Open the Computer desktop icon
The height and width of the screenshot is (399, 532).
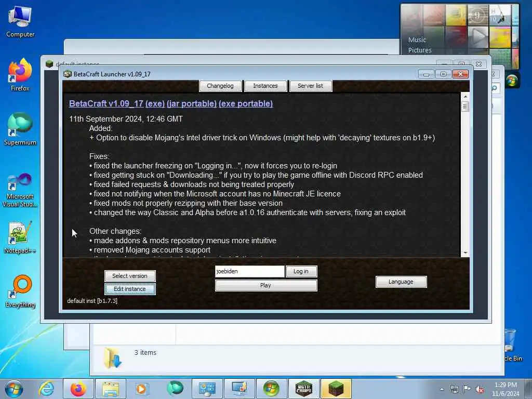(20, 21)
